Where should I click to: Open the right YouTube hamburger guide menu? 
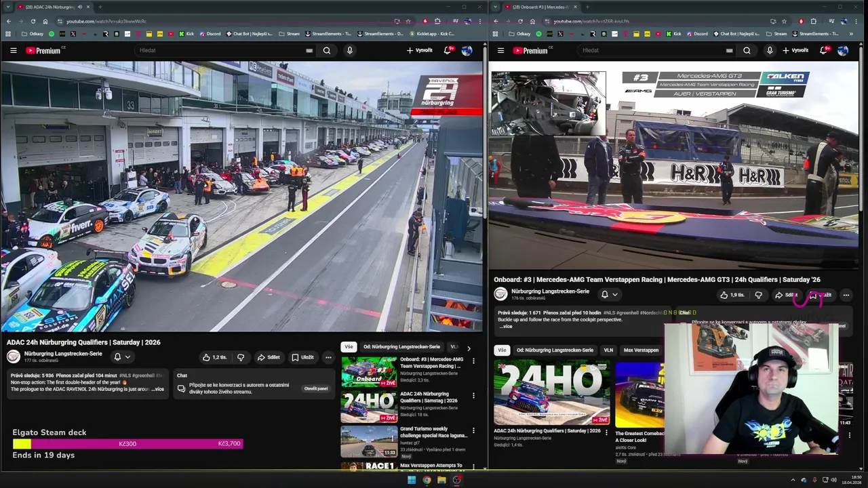500,50
